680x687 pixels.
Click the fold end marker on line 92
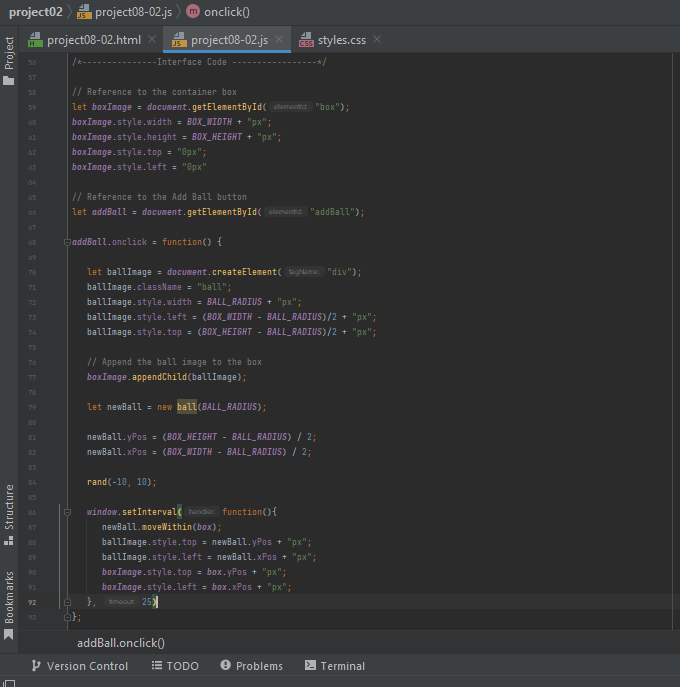click(67, 602)
